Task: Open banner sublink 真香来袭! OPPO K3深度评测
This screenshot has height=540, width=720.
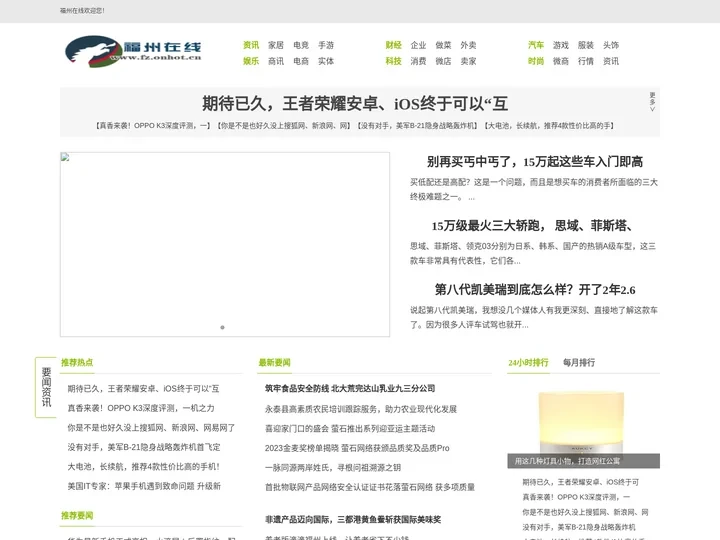Action: click(152, 125)
